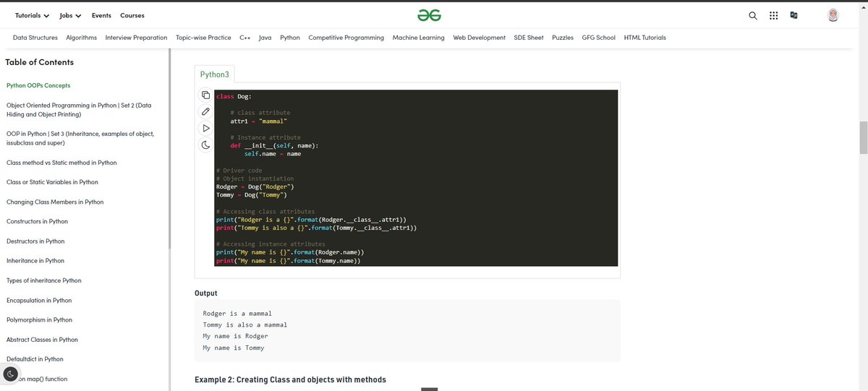Screen dimensions: 868x391
Task: Open C++ in navigation bar
Action: click(245, 38)
